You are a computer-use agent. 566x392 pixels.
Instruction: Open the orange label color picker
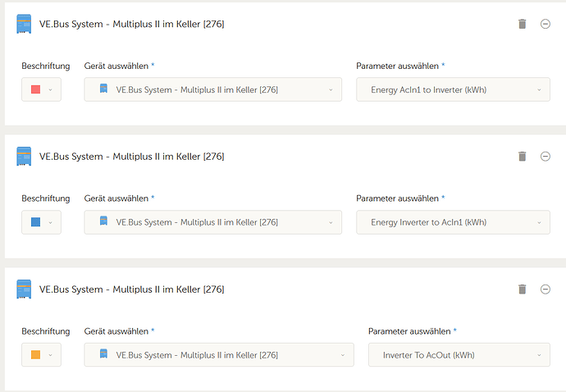point(41,355)
